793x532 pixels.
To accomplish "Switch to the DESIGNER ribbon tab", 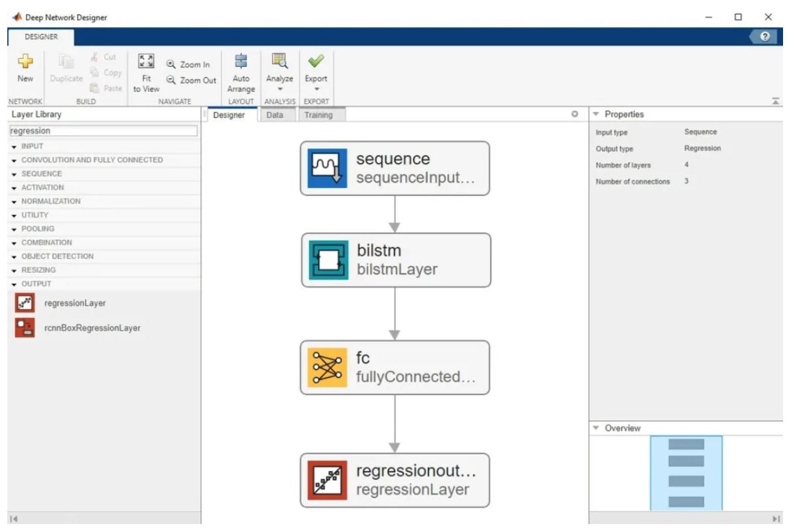I will [x=41, y=37].
